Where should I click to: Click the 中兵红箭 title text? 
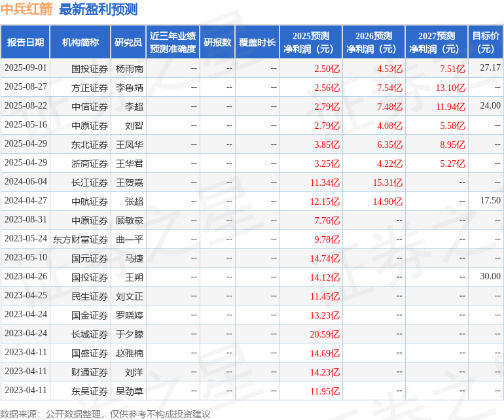[x=26, y=9]
